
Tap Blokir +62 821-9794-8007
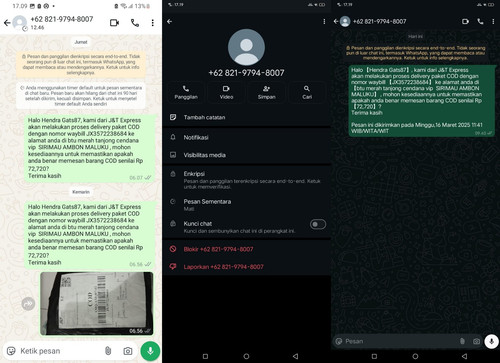coord(247,249)
